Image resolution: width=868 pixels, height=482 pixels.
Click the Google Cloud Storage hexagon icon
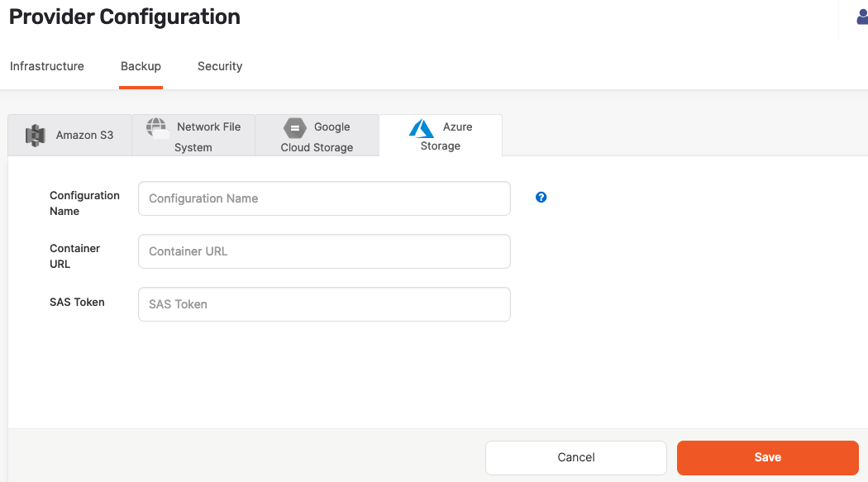[295, 128]
